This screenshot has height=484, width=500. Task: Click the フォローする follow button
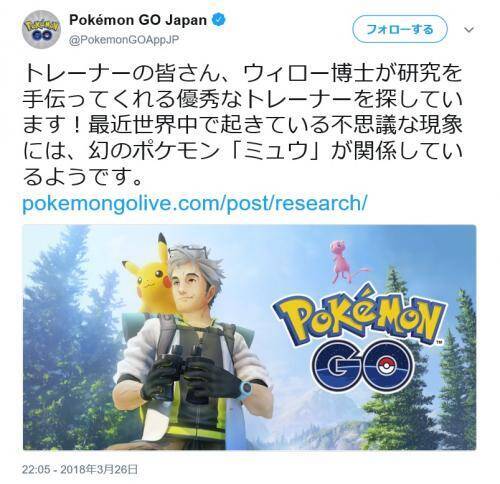point(400,30)
